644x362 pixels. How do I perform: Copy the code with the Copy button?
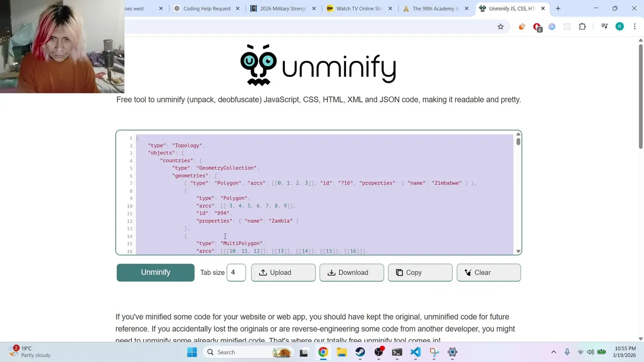tap(420, 273)
